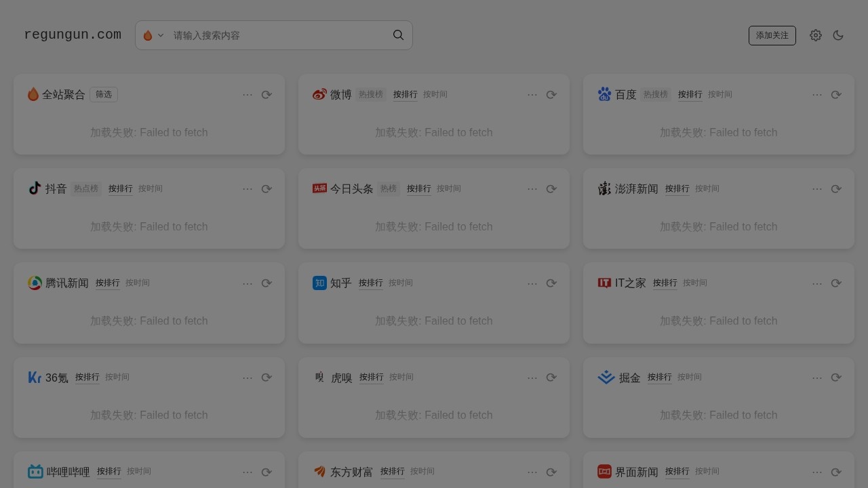Select 按时间 tab in 微博 card
Image resolution: width=868 pixels, height=488 pixels.
coord(435,94)
